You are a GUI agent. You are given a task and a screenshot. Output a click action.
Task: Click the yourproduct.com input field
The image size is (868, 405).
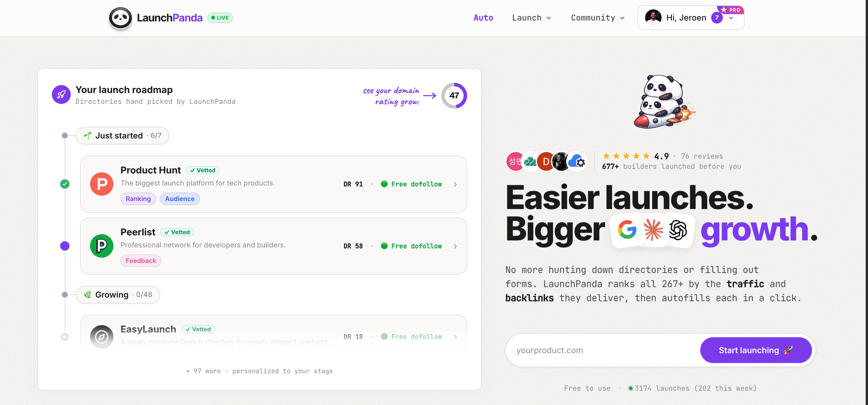click(x=603, y=350)
